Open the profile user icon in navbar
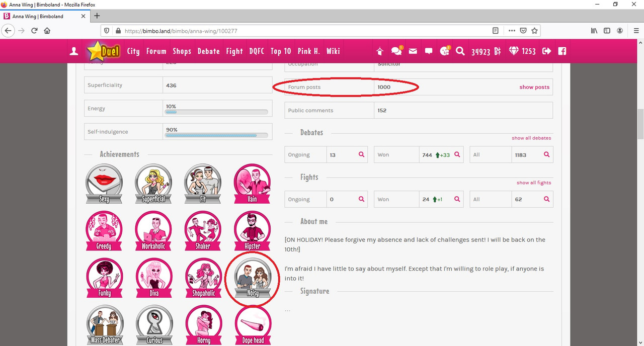644x346 pixels. pyautogui.click(x=74, y=51)
